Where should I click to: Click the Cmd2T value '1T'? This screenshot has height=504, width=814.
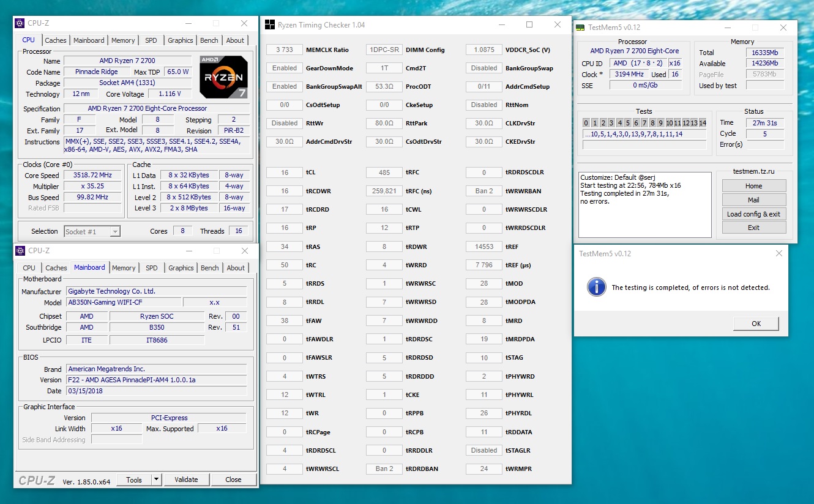pyautogui.click(x=384, y=69)
